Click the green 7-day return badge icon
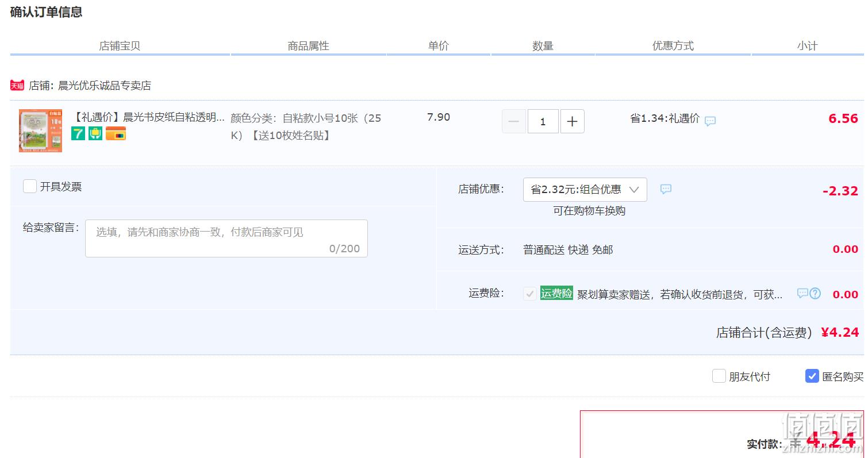868x458 pixels. pyautogui.click(x=78, y=133)
